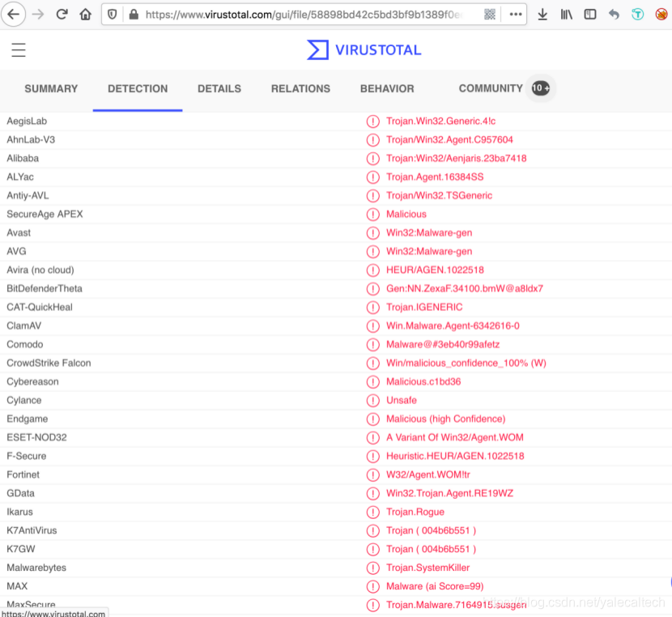This screenshot has height=617, width=672.
Task: Click the red blocked extension icon
Action: (661, 15)
